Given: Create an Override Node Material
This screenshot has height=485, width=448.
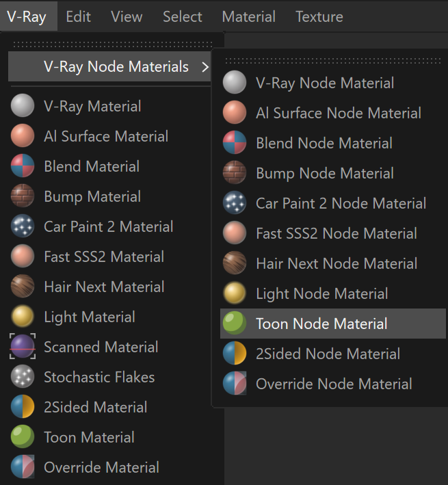Looking at the screenshot, I should coord(333,384).
